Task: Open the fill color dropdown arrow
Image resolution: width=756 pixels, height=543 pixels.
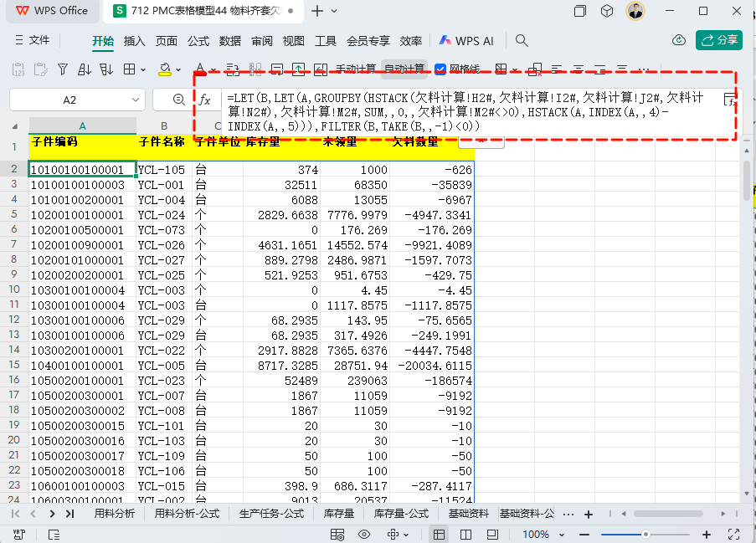Action: (178, 70)
